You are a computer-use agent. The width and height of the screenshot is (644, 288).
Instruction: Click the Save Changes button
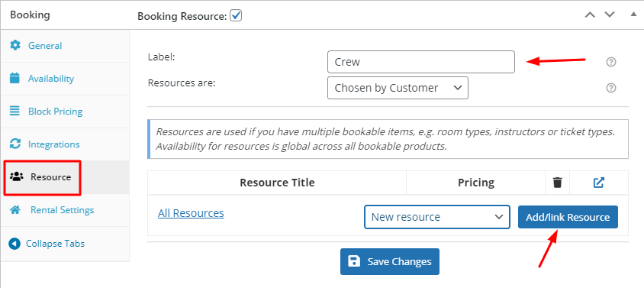coord(390,262)
